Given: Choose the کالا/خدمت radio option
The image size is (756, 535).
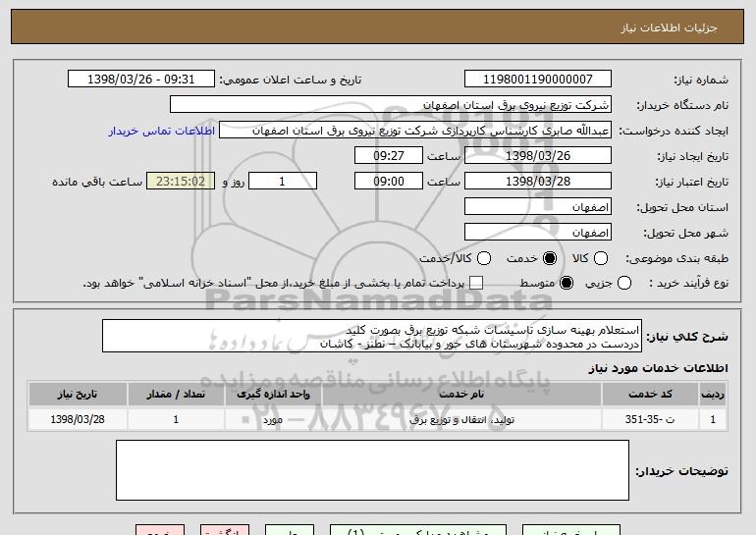Looking at the screenshot, I should point(484,258).
